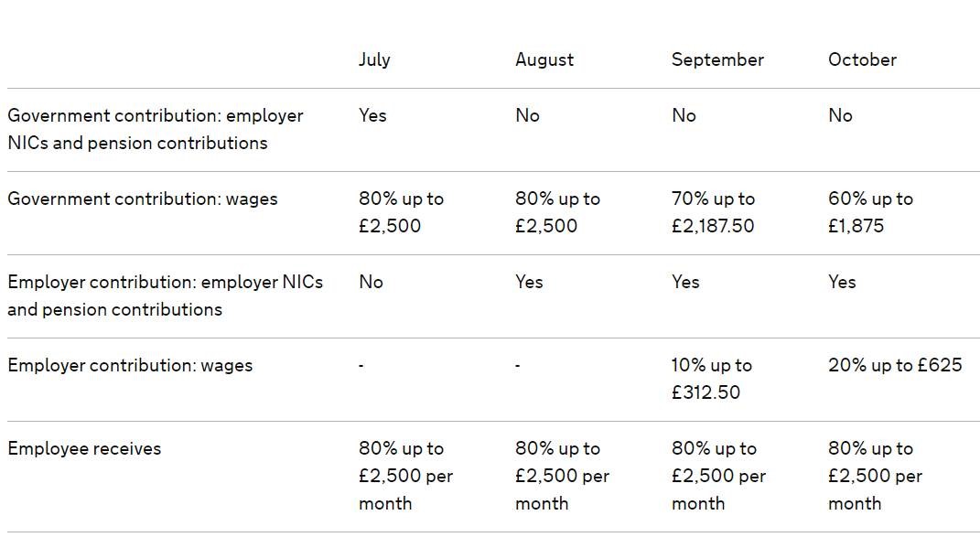This screenshot has width=980, height=537.
Task: Click '70% up to £2,187.50' cell
Action: pyautogui.click(x=713, y=212)
